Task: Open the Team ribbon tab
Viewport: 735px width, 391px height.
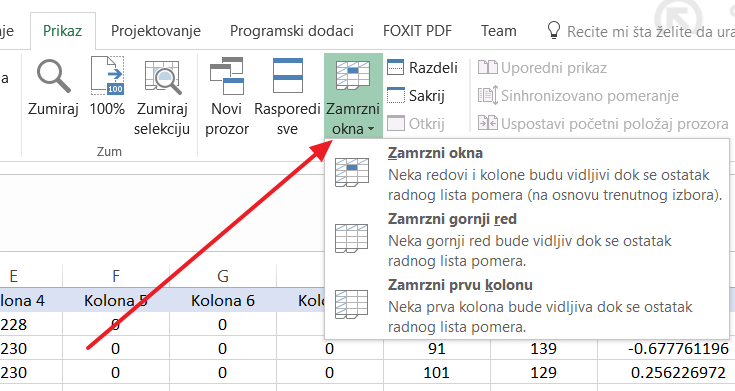Action: pyautogui.click(x=499, y=31)
